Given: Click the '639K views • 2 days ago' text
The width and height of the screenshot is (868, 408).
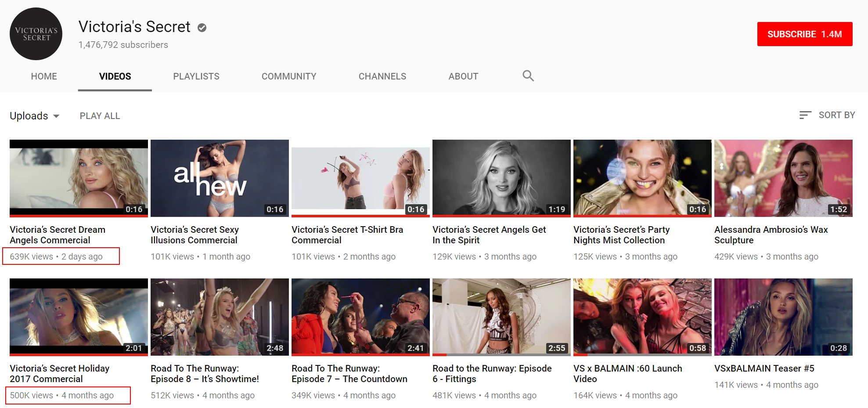Looking at the screenshot, I should pyautogui.click(x=56, y=256).
